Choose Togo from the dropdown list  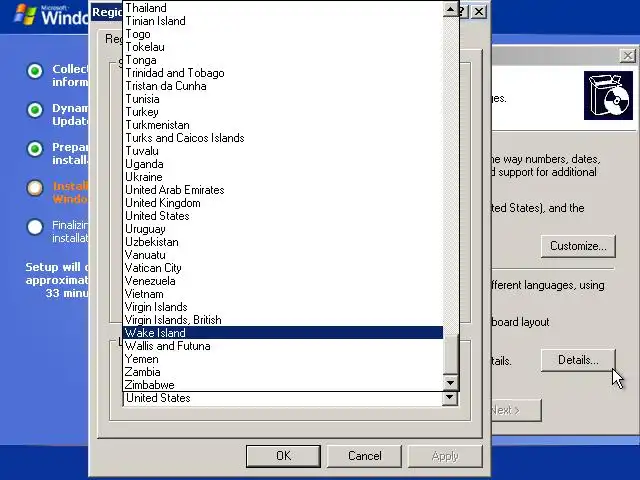282,34
